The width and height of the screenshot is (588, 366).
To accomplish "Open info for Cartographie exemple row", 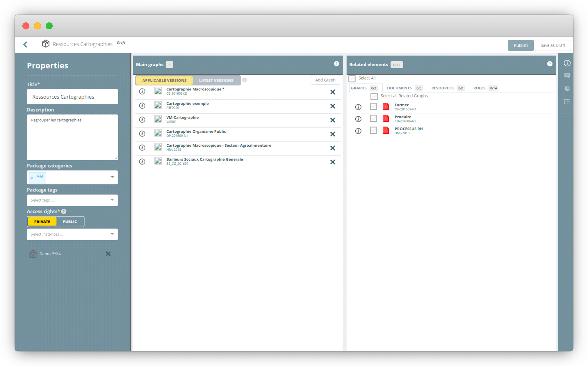I will pos(142,106).
